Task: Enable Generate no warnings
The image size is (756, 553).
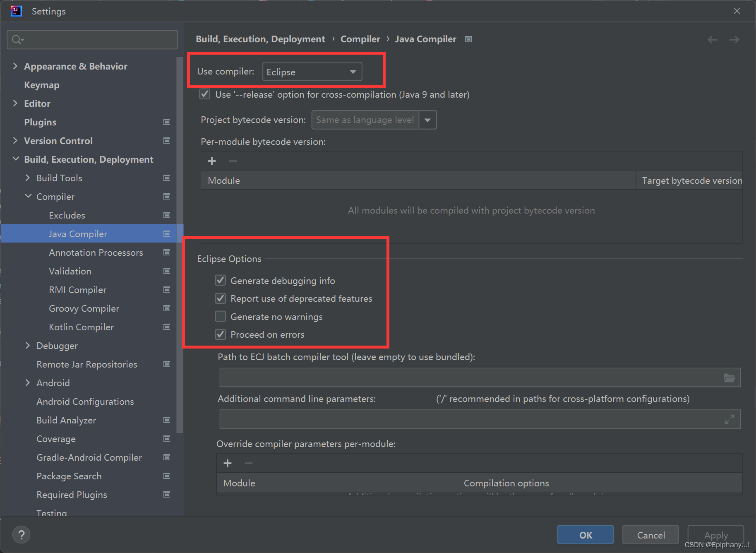Action: click(x=221, y=317)
